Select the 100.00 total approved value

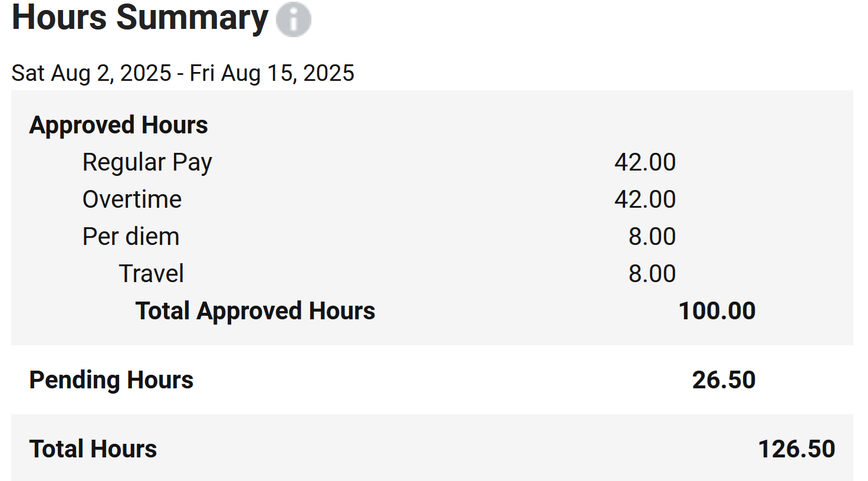pyautogui.click(x=717, y=311)
